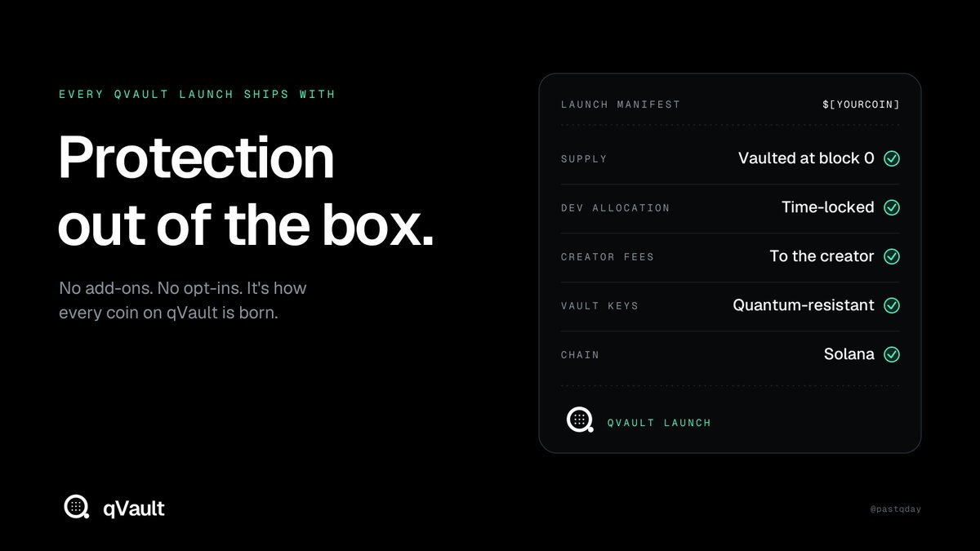Click the green checkmark next to Solana
The height and width of the screenshot is (551, 980).
tap(892, 354)
